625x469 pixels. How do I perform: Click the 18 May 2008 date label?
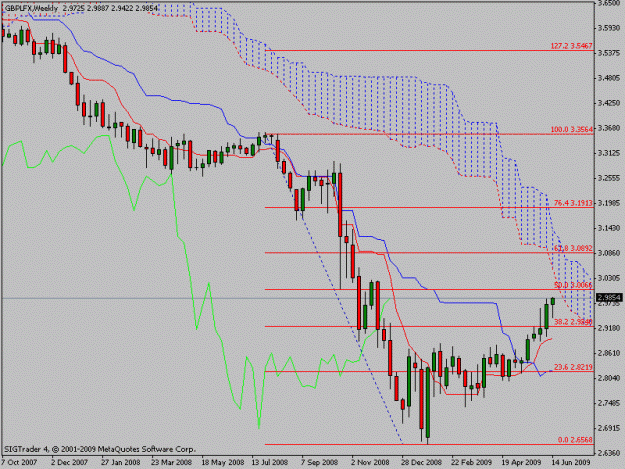pos(222,462)
